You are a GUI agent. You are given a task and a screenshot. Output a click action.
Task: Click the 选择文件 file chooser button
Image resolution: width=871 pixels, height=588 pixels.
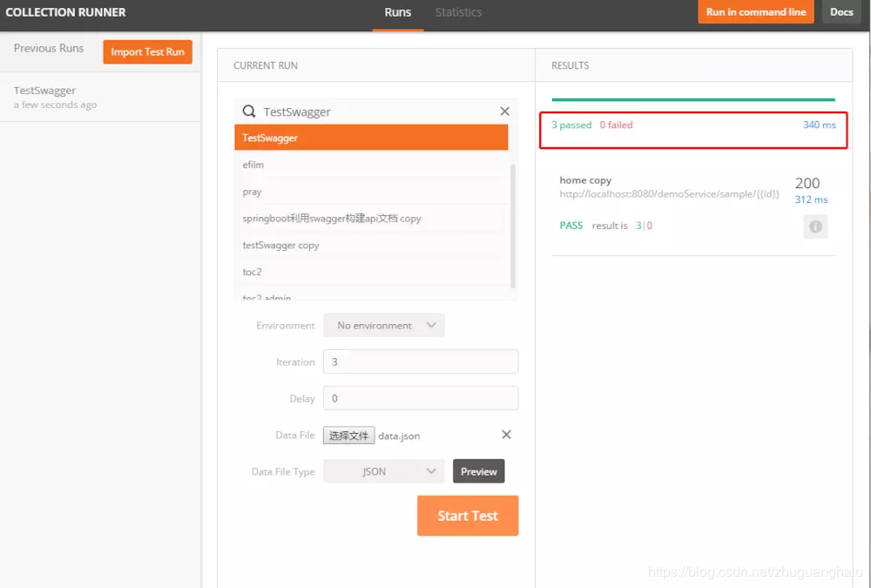[x=349, y=436]
